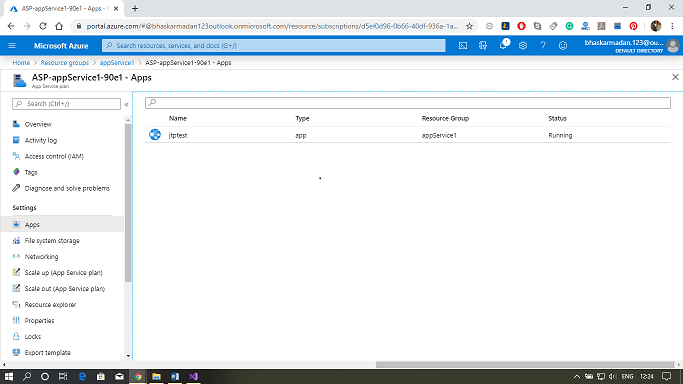Image resolution: width=683 pixels, height=384 pixels.
Task: Reload the page in Chrome
Action: point(43,26)
